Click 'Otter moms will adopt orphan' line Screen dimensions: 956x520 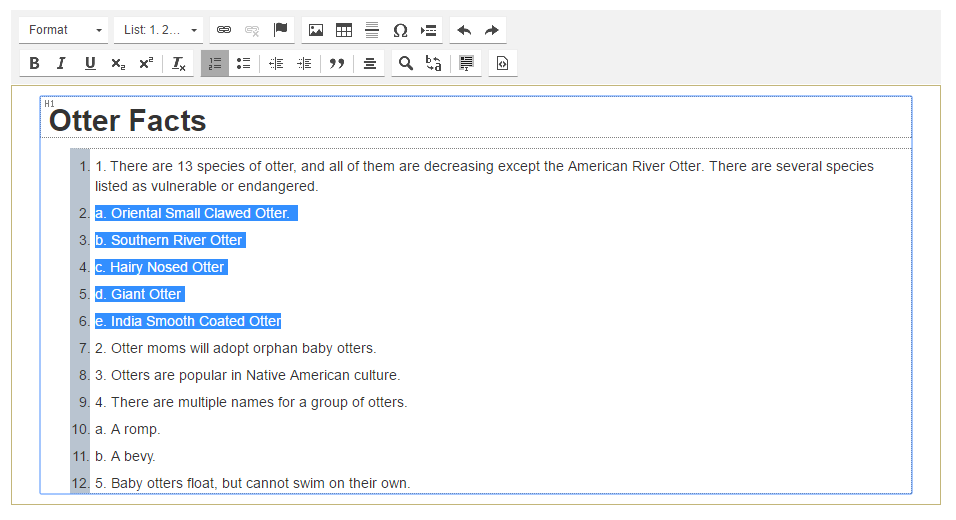coord(235,348)
